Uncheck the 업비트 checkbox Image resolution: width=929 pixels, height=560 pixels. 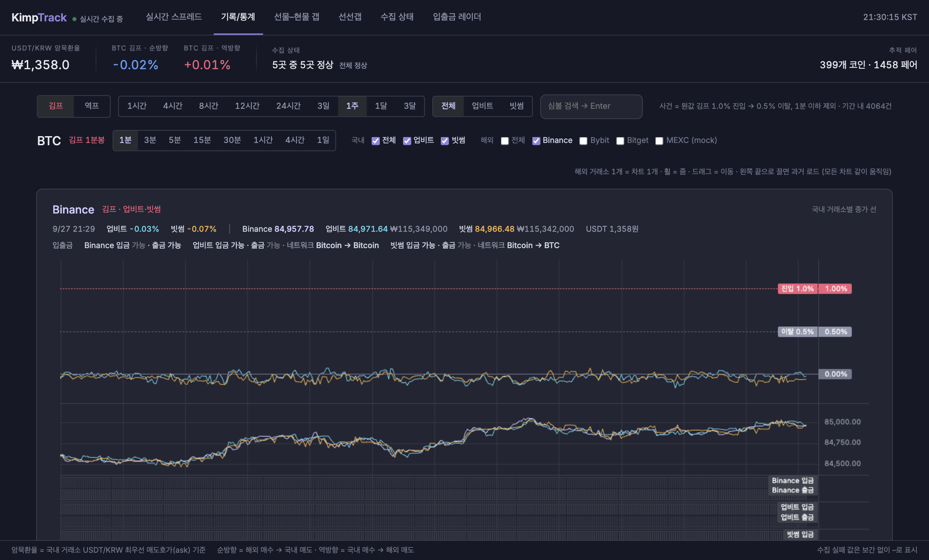coord(407,141)
